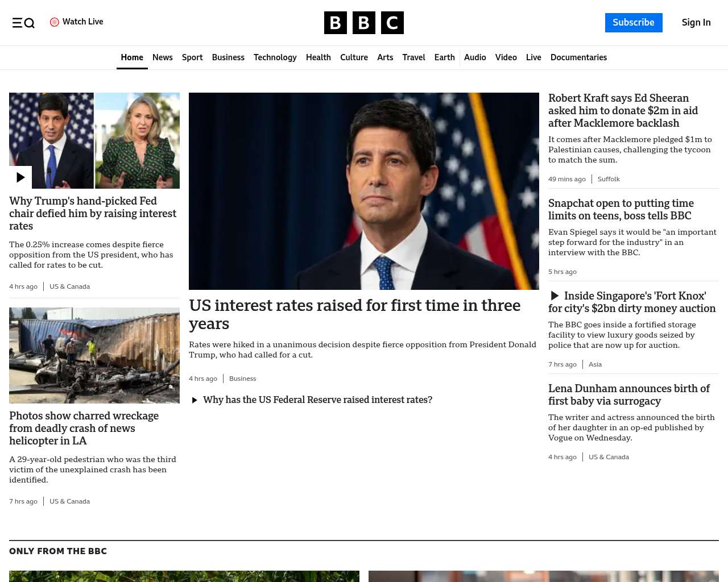Click triangle icon beside Federal Reserve question link

[x=195, y=400]
